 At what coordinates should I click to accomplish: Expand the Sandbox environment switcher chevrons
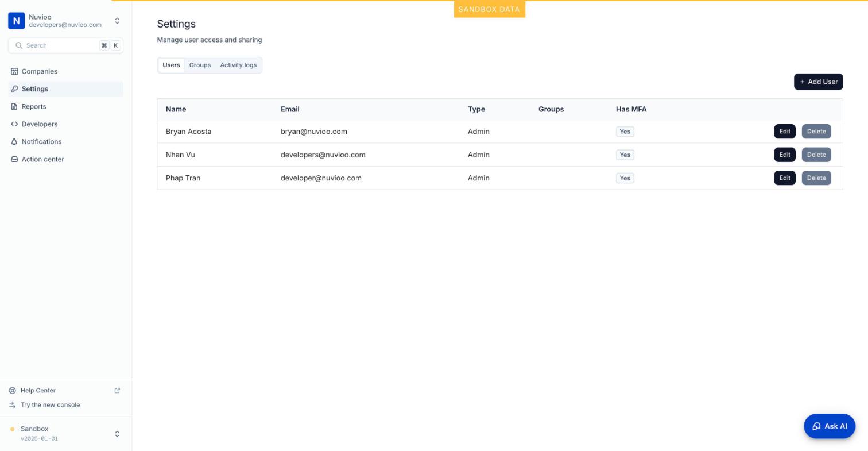[x=117, y=434]
